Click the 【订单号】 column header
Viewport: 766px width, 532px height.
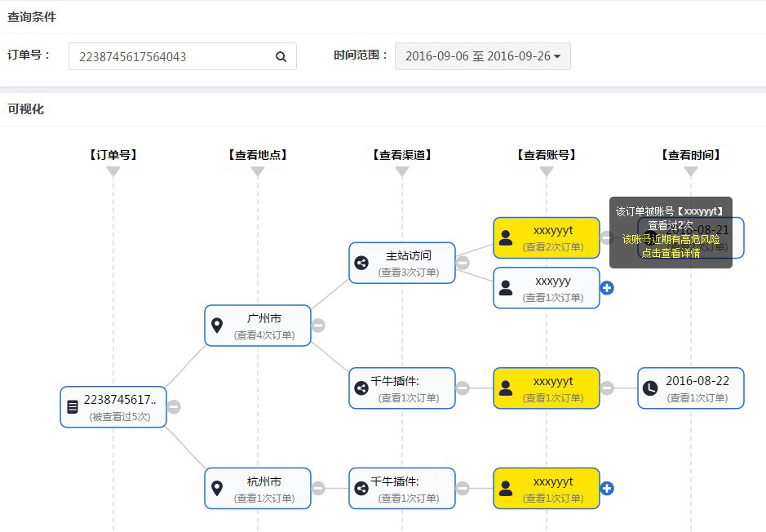click(113, 155)
